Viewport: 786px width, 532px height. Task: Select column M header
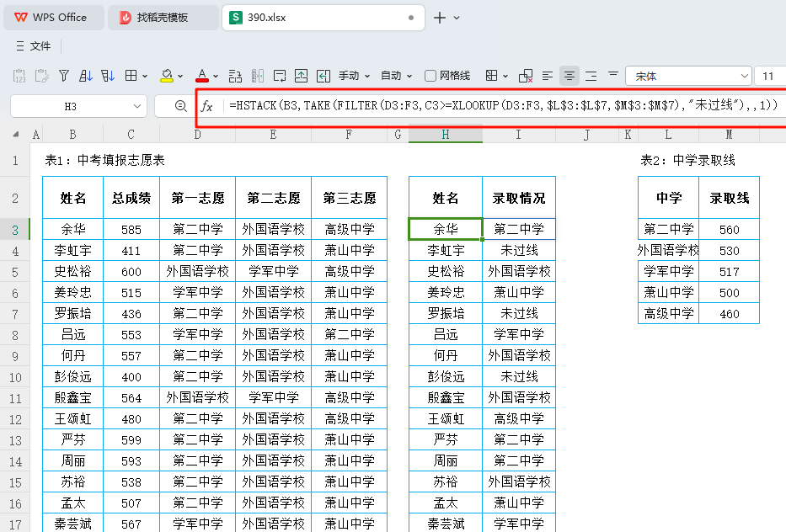pyautogui.click(x=729, y=134)
